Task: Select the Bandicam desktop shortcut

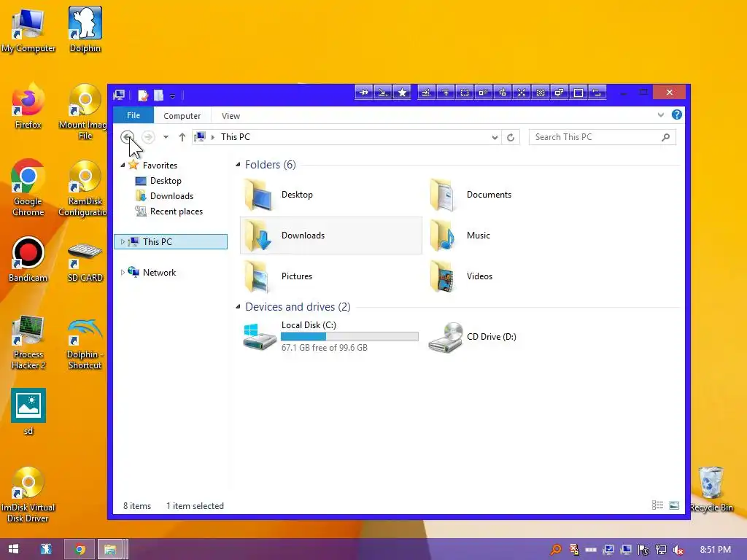Action: 28,259
